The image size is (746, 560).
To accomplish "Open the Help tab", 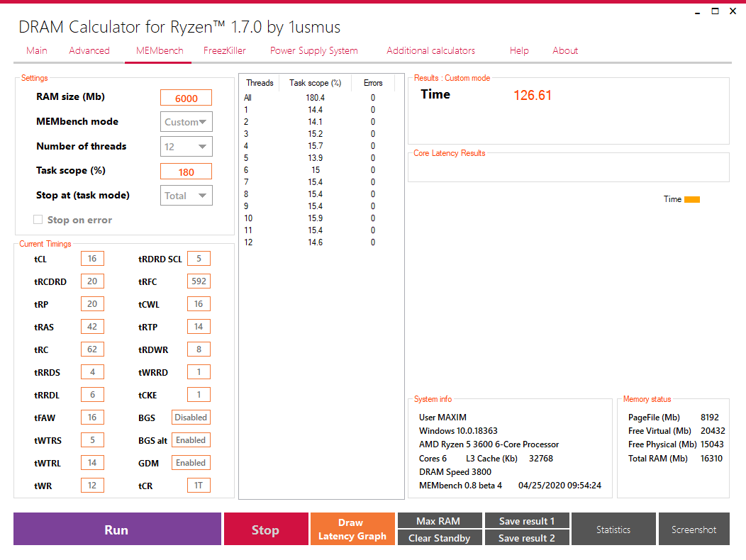I will [x=519, y=50].
